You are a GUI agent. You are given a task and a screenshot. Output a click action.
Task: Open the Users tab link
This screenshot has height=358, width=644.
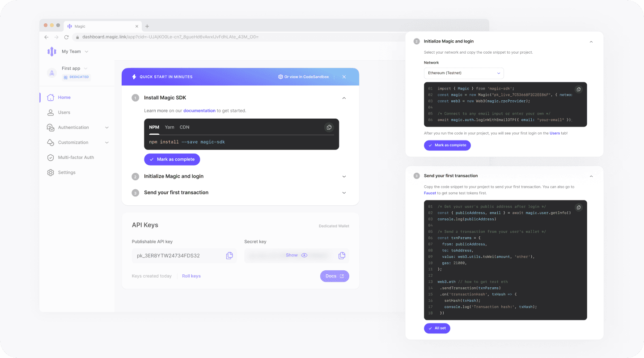pos(555,133)
